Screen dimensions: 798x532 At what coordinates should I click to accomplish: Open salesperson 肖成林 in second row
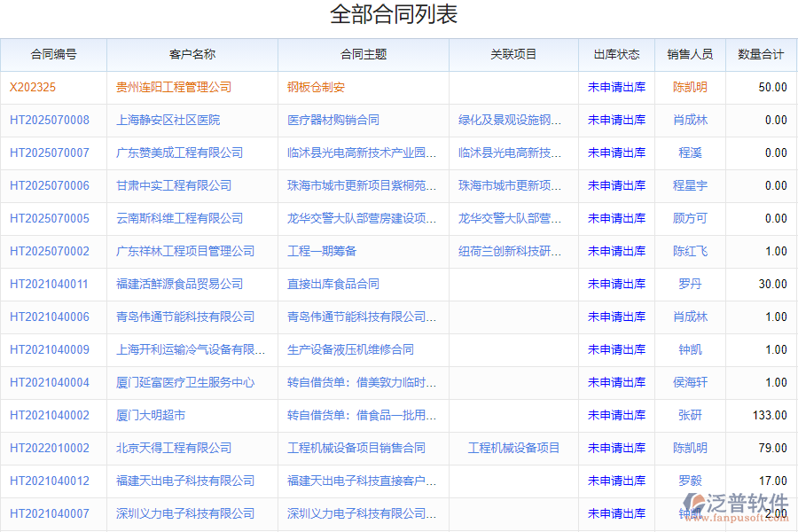click(690, 120)
